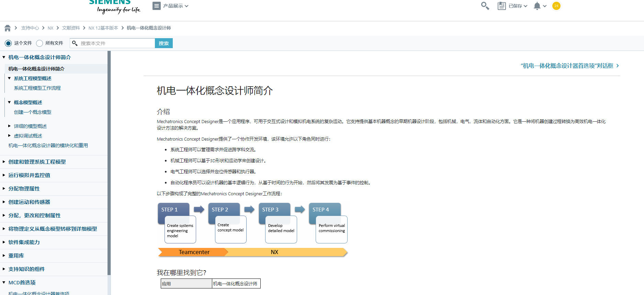Expand 分配，更改和控制属性 section

point(4,215)
